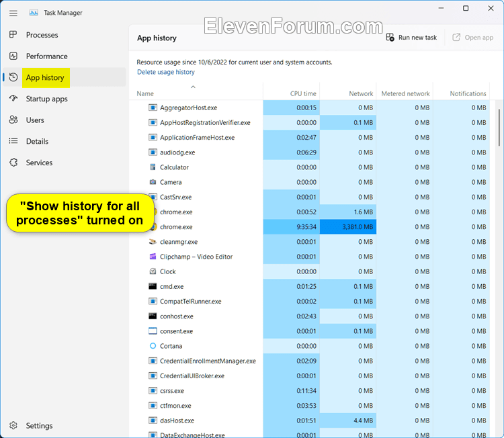
Task: Select chrome.exe with 9:35:34 CPU time
Action: 310,227
